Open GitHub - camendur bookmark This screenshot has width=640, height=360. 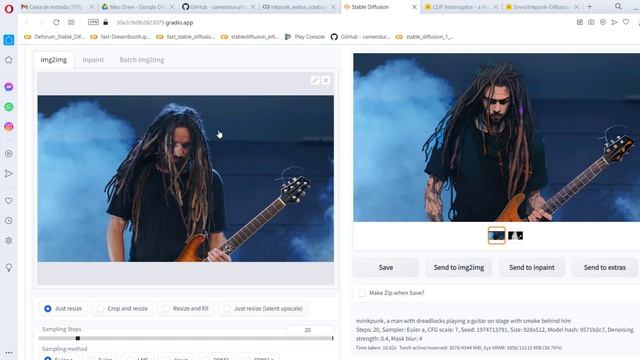[360, 37]
